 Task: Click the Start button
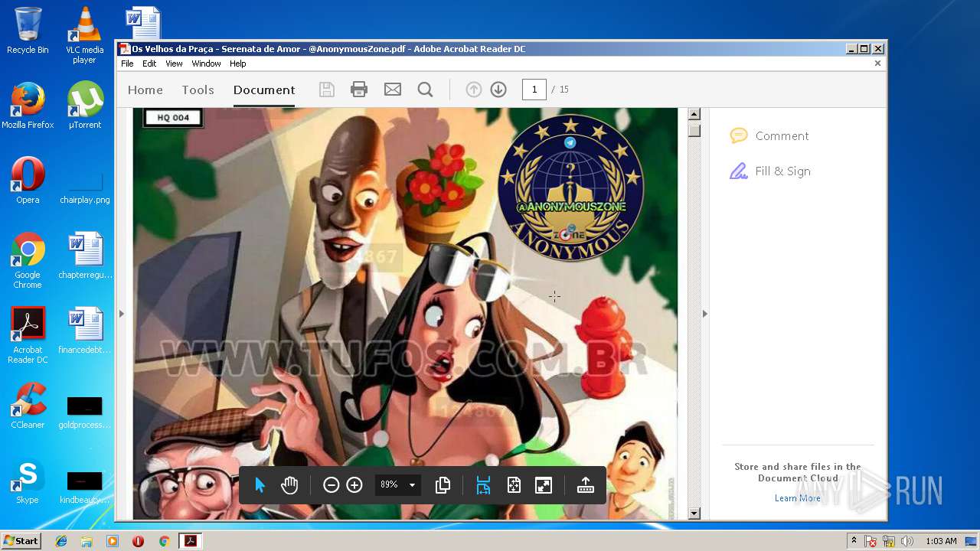(21, 541)
